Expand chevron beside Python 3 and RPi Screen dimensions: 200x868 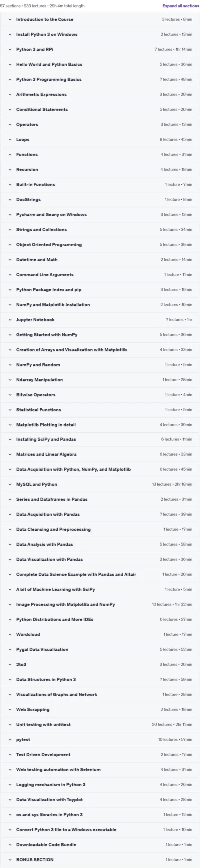10,49
